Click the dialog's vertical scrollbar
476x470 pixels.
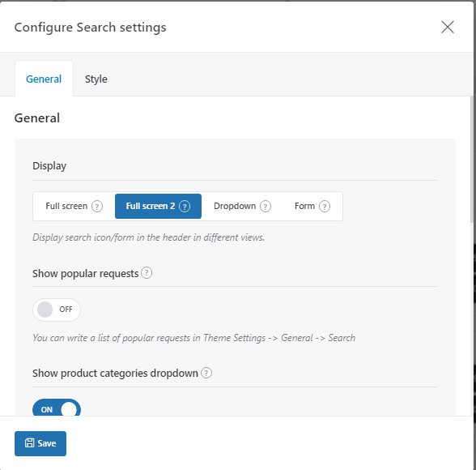point(472,159)
